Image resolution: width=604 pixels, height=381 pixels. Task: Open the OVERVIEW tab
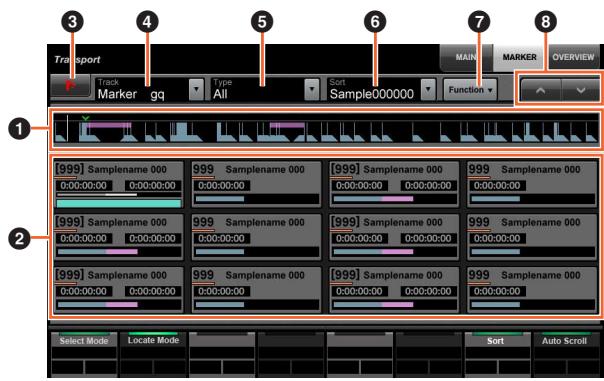(573, 57)
